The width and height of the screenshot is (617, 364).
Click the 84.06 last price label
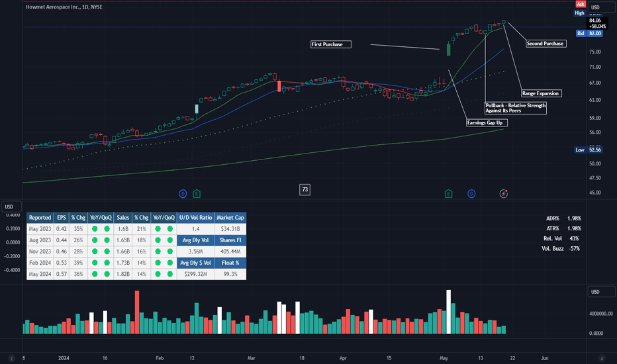click(595, 21)
